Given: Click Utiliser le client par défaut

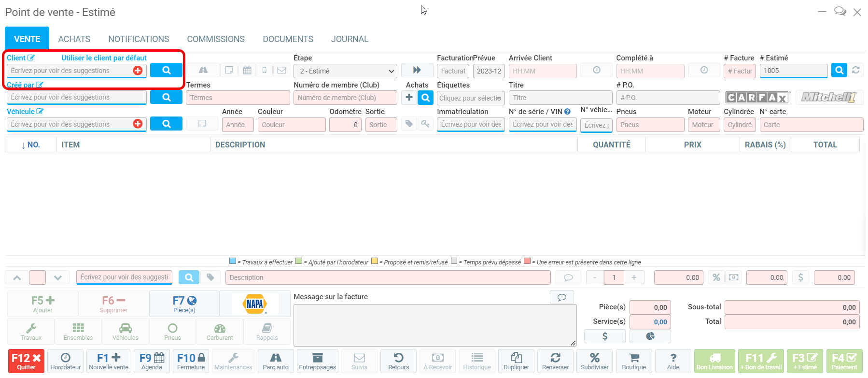Looking at the screenshot, I should pyautogui.click(x=104, y=58).
